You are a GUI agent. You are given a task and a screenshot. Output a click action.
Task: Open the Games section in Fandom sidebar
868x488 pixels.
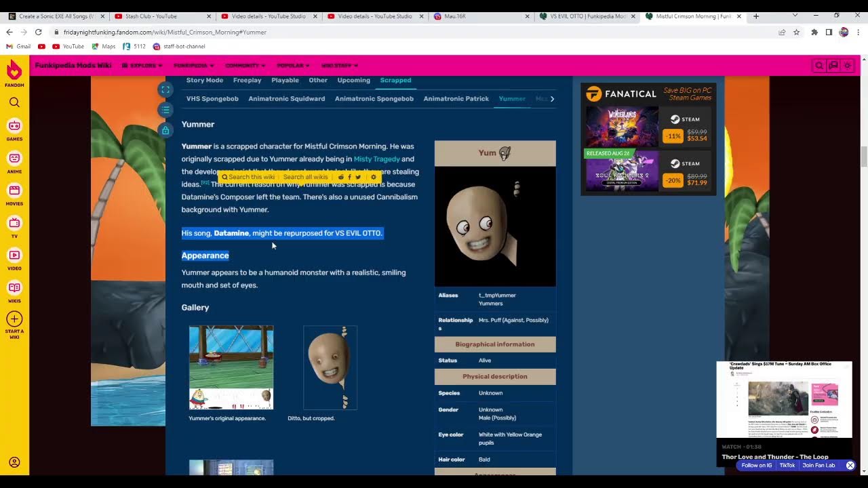tap(14, 129)
